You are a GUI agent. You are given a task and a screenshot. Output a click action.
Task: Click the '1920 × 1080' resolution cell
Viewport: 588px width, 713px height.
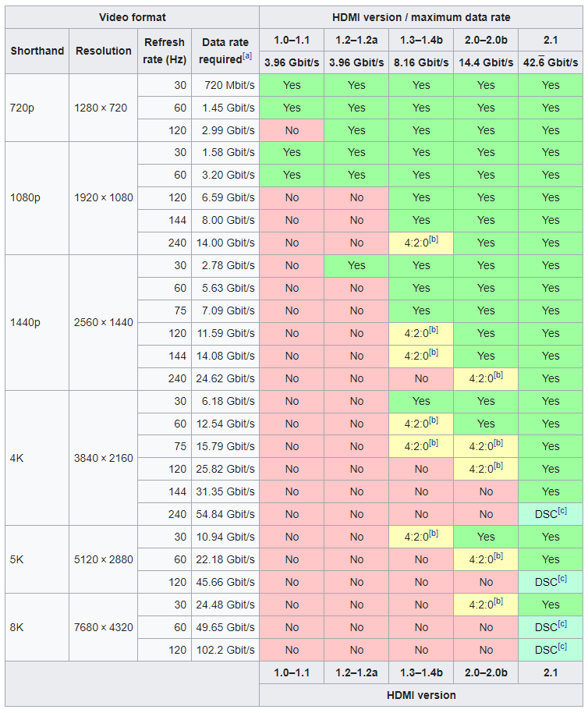[103, 198]
